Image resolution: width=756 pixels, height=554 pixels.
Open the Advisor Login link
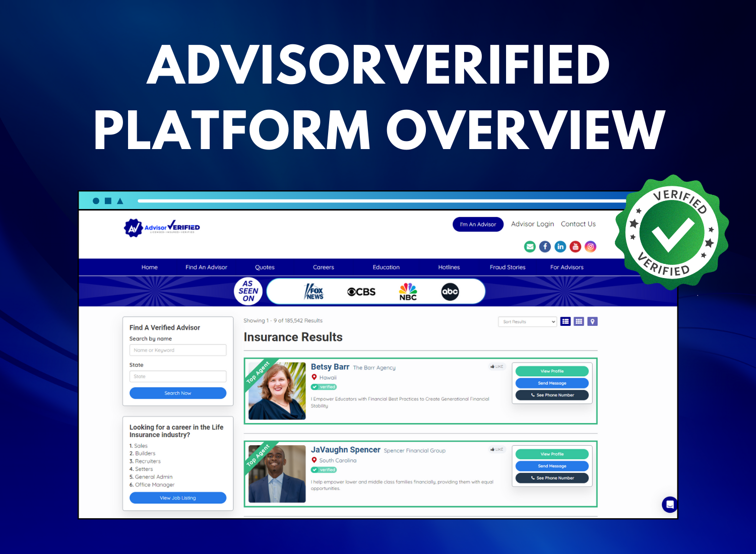point(532,224)
